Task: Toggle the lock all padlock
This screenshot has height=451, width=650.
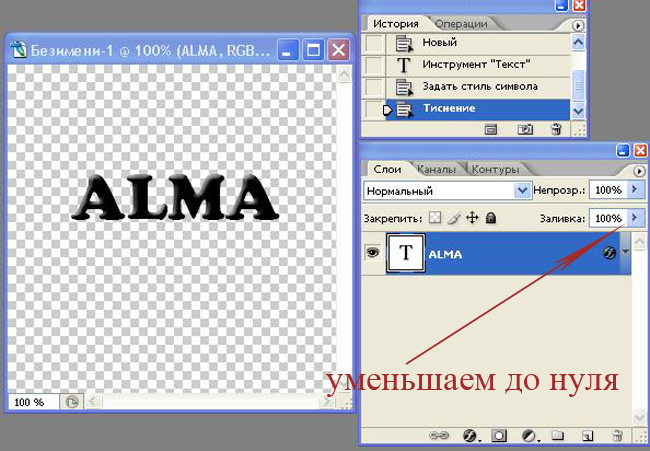Action: coord(491,217)
